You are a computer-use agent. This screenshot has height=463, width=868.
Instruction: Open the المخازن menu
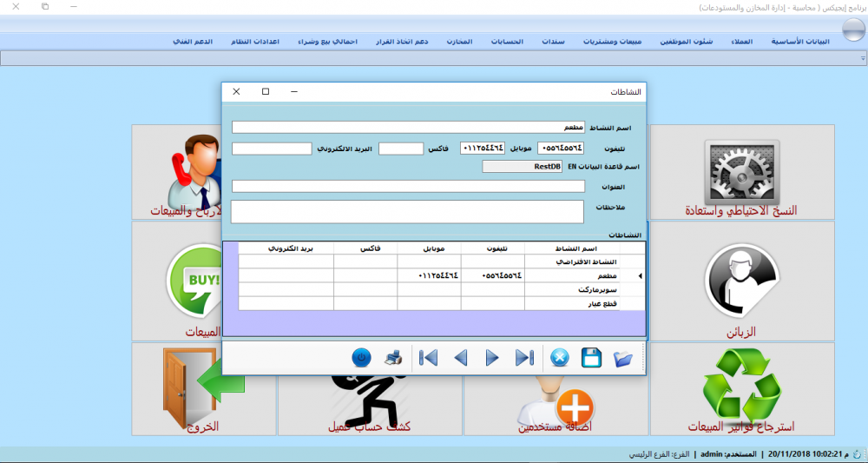(459, 42)
